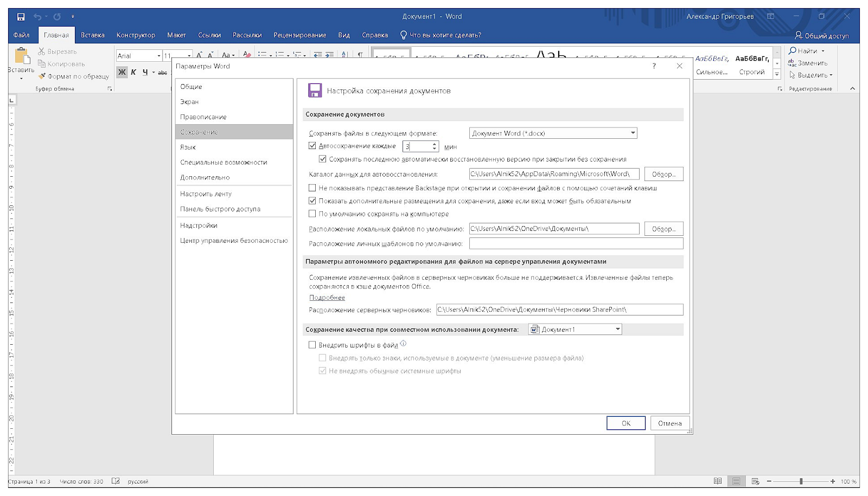Disable the Автосохранение каждые checkbox
Viewport: 868px width, 496px height.
coord(312,146)
